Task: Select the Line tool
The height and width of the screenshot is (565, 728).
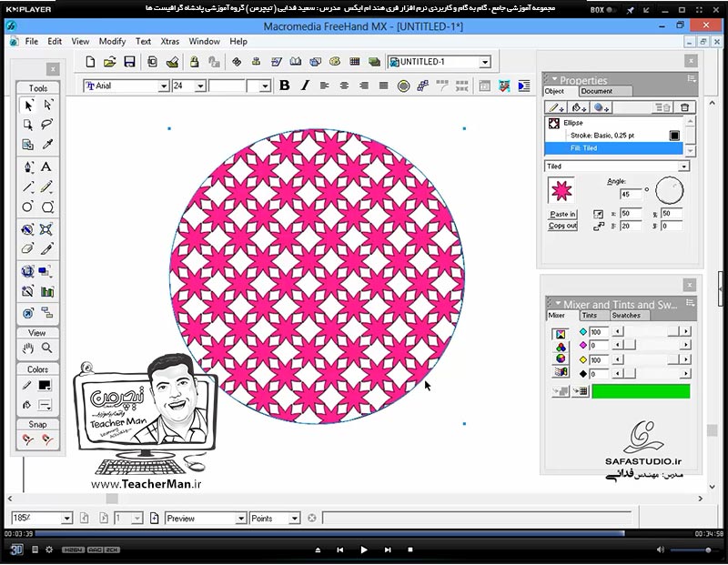Action: [28, 187]
